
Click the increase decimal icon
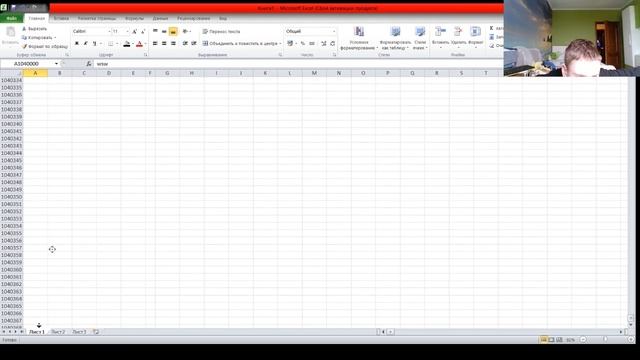click(324, 43)
